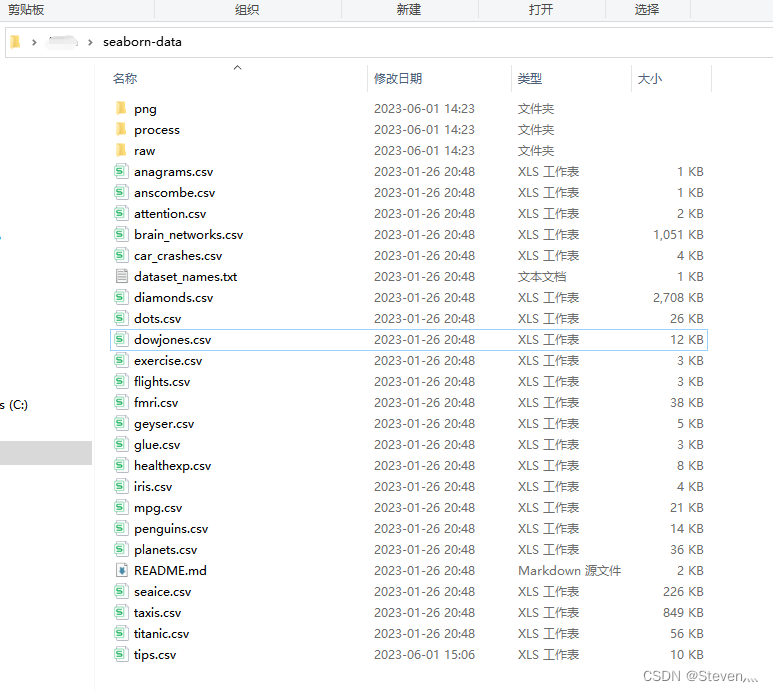Image resolution: width=773 pixels, height=692 pixels.
Task: Select the highlighted gray navigation pane item
Action: point(46,452)
